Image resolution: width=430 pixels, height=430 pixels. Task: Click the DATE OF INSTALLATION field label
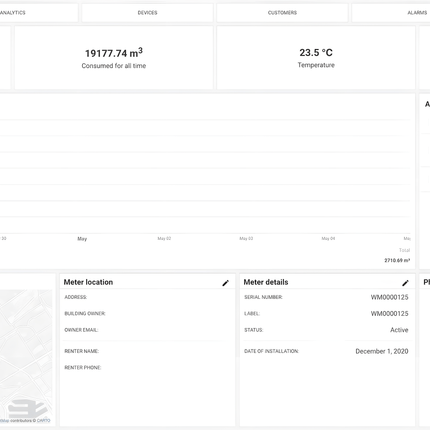point(271,351)
